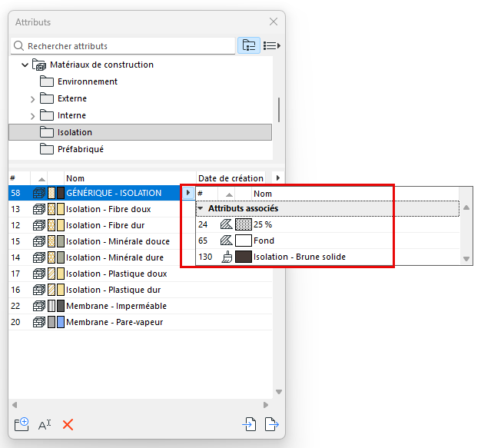481x448 pixels.
Task: Click building material icon of GÉNÉRIQUE - ISOLATION
Action: coord(39,193)
